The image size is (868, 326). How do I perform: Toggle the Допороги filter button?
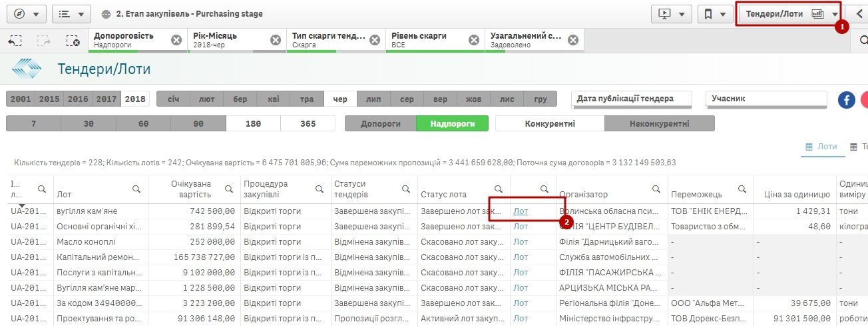(380, 123)
